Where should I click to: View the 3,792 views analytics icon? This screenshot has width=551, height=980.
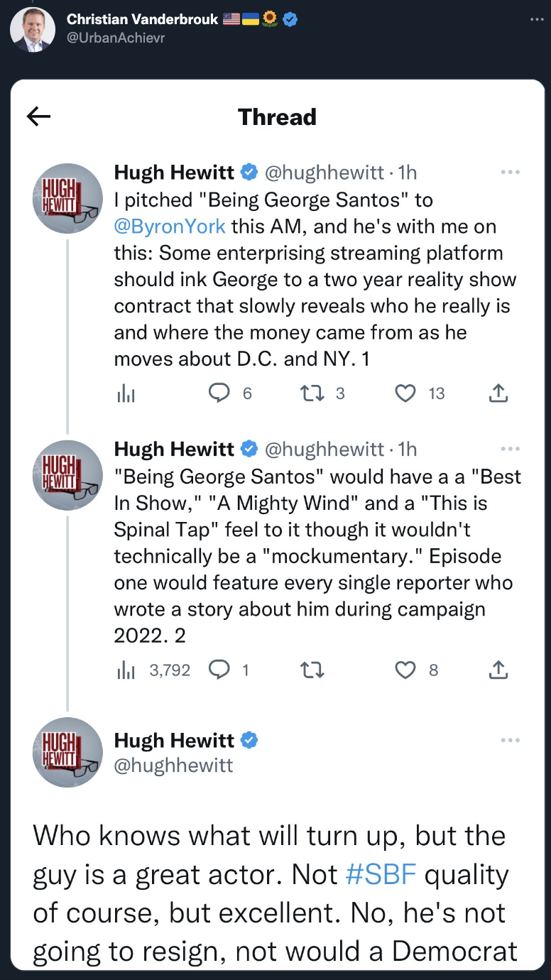[126, 670]
